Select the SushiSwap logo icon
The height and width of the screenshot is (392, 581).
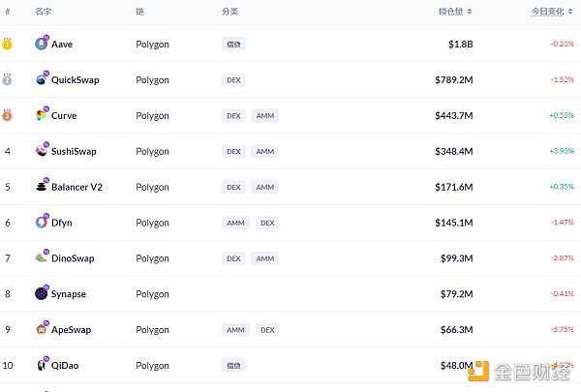[x=41, y=151]
